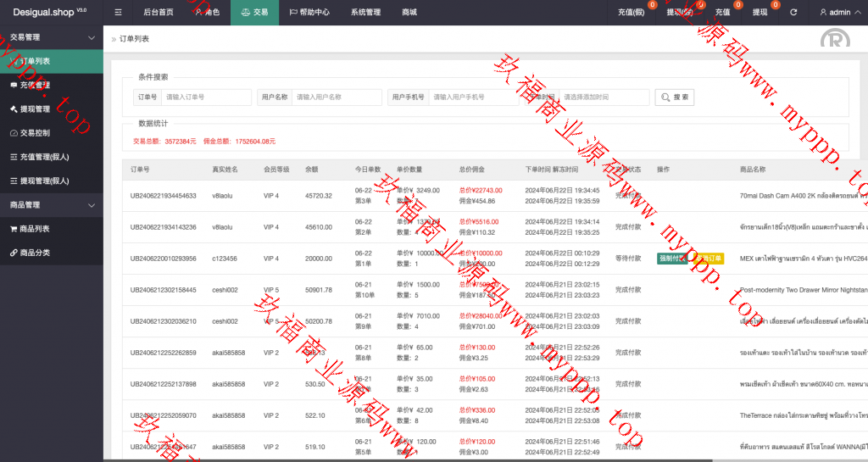Open 提现(假) notification in top bar

[680, 13]
